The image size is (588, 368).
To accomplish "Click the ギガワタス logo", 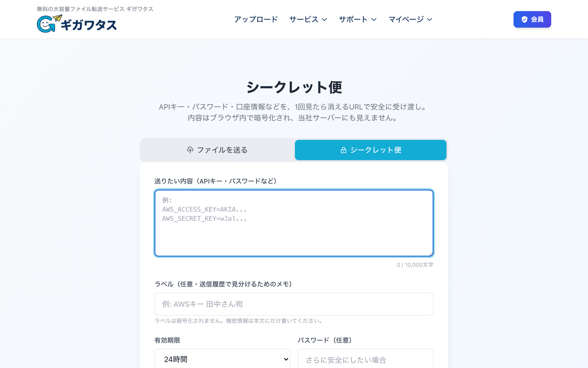I will click(77, 24).
